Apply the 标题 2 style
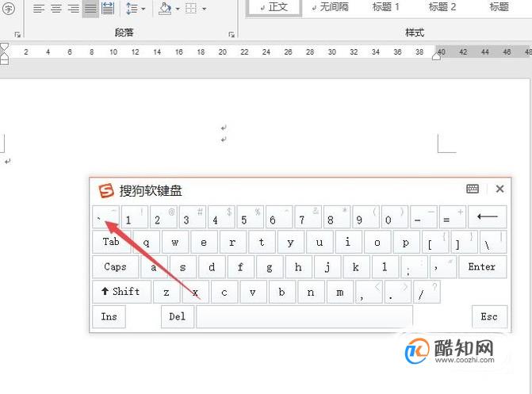The height and width of the screenshot is (394, 532). click(442, 7)
